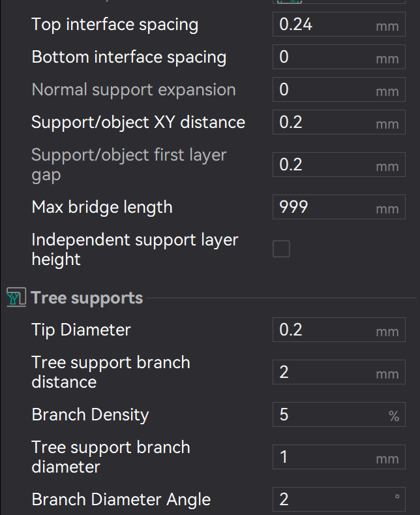The height and width of the screenshot is (515, 420).
Task: Click the Top interface spacing value field
Action: [x=323, y=25]
